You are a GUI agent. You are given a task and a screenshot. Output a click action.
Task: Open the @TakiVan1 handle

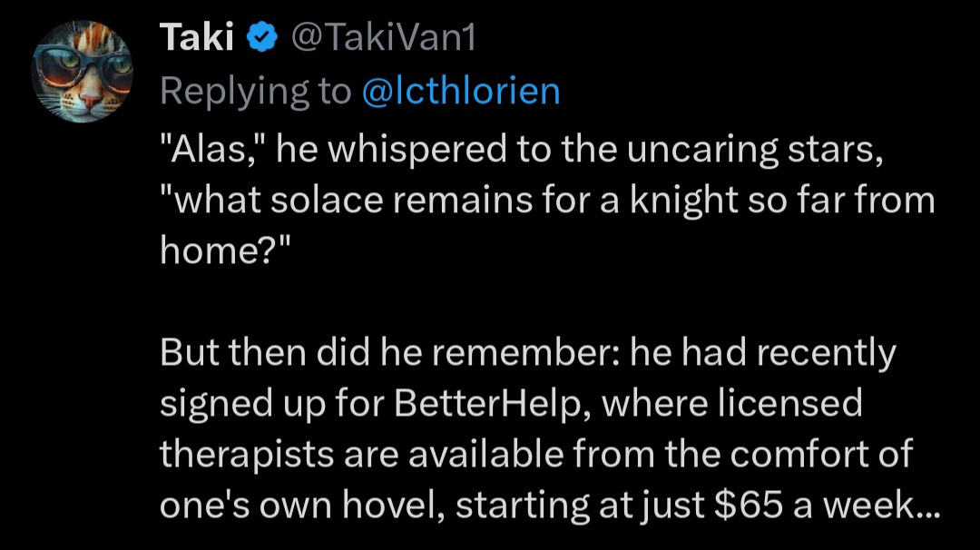(381, 38)
